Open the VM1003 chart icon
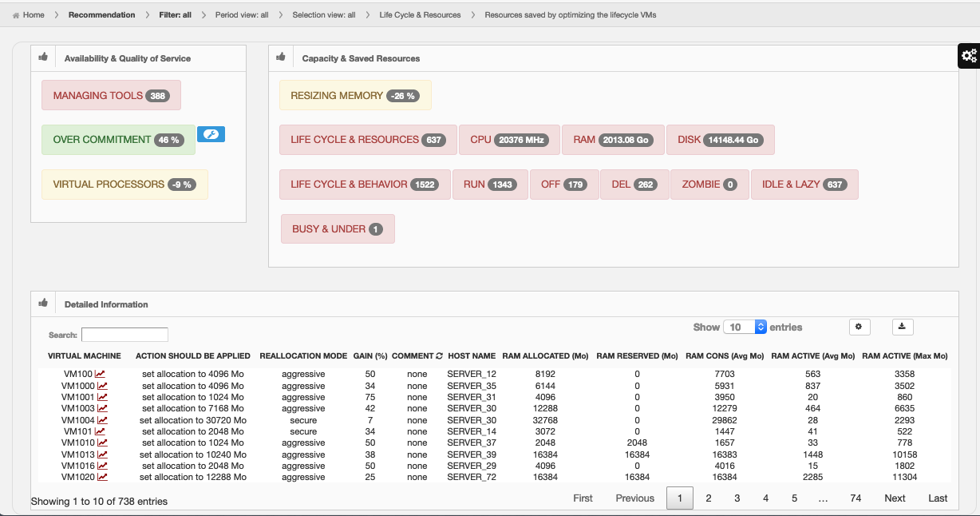Viewport: 980px width, 516px height. [x=102, y=408]
